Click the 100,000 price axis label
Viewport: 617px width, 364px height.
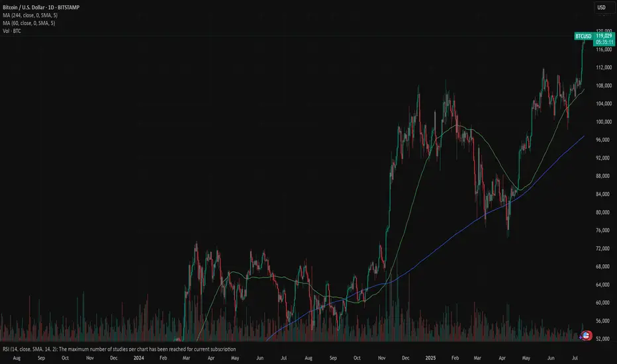click(604, 122)
